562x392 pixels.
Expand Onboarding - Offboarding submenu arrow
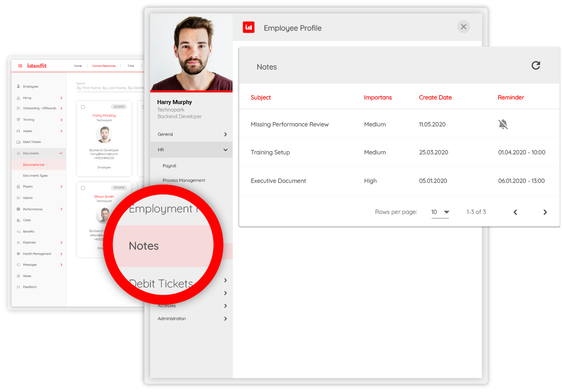coord(61,108)
